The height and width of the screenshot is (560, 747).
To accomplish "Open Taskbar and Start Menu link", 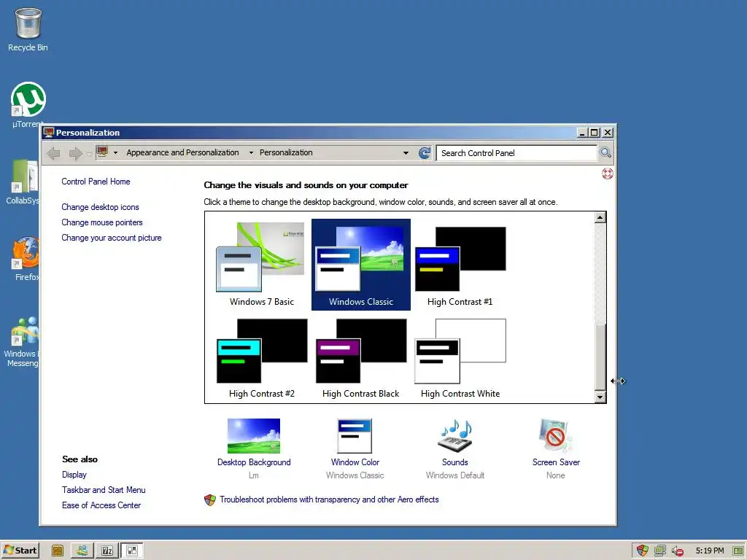I will point(104,490).
